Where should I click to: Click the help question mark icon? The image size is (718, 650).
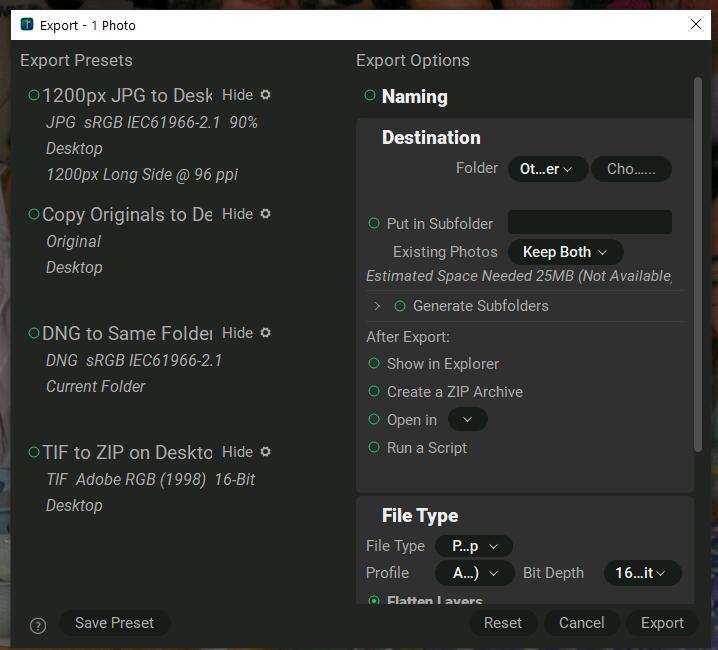point(38,626)
